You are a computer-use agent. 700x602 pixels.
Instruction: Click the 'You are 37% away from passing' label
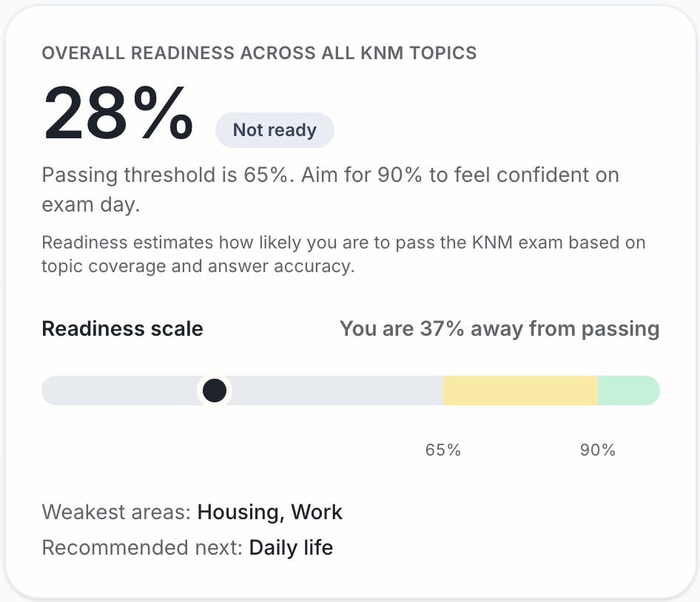[499, 328]
